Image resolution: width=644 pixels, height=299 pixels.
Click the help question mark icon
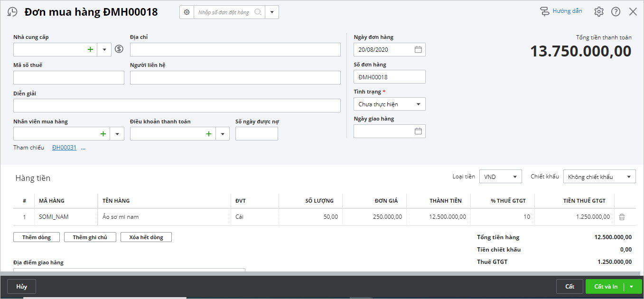pos(616,12)
